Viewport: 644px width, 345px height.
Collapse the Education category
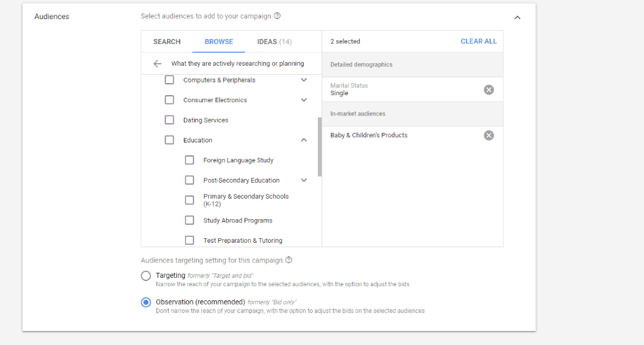tap(304, 140)
